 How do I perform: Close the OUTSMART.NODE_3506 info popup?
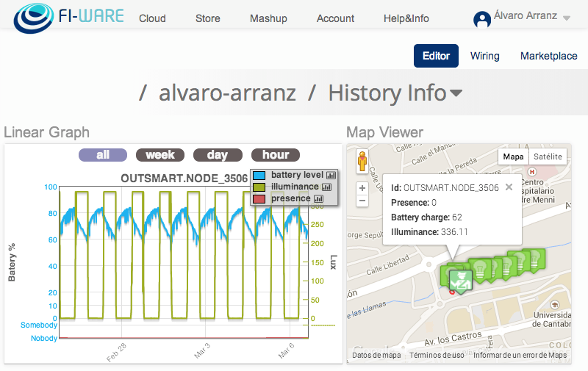pyautogui.click(x=509, y=187)
